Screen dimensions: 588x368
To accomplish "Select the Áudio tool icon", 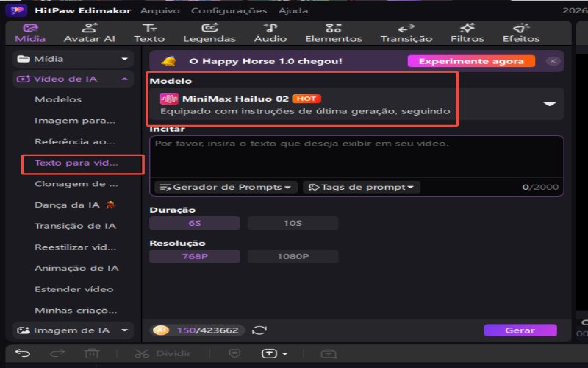I will 270,28.
